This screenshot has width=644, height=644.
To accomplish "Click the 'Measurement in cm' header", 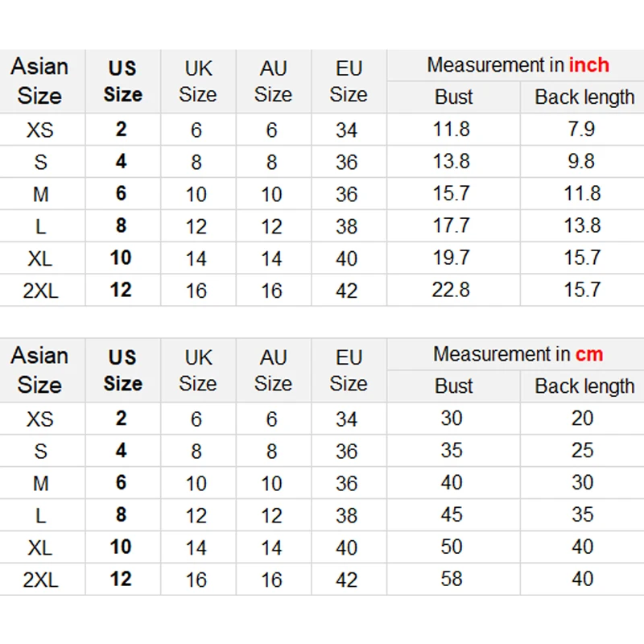I will point(518,354).
